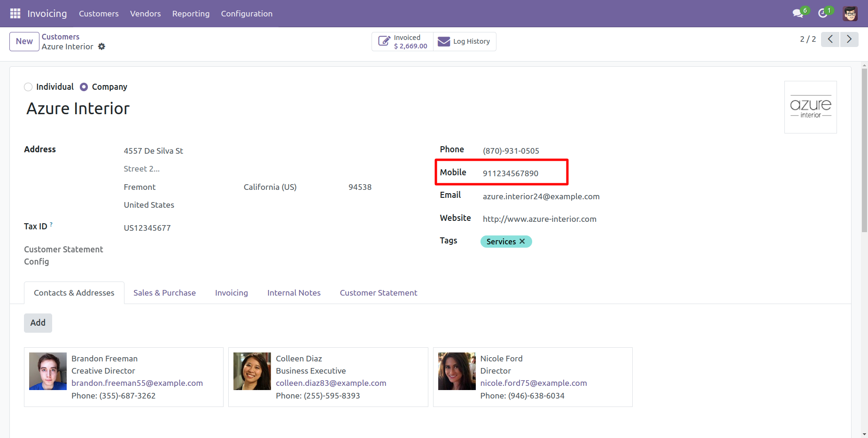This screenshot has height=438, width=868.
Task: Click the New button
Action: [x=24, y=41]
